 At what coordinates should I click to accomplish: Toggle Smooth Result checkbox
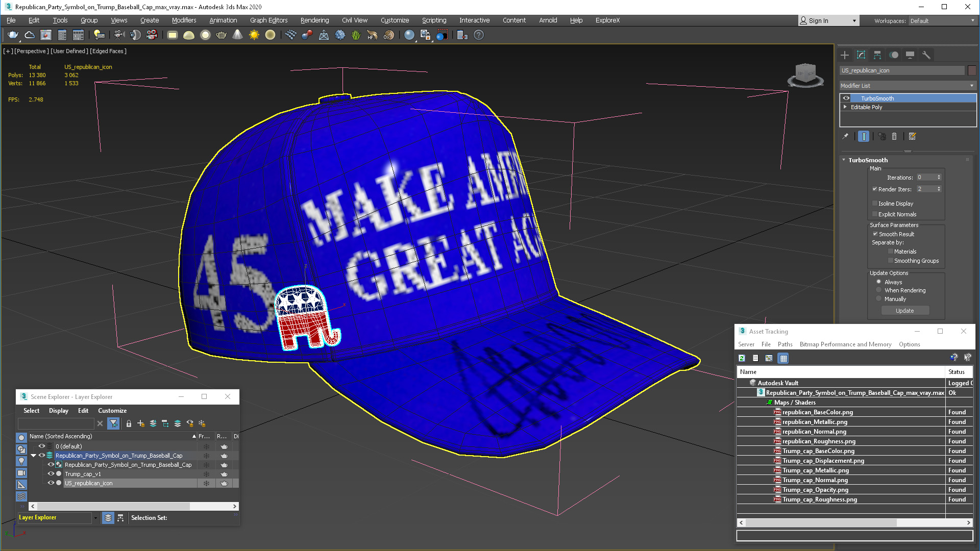pyautogui.click(x=875, y=234)
